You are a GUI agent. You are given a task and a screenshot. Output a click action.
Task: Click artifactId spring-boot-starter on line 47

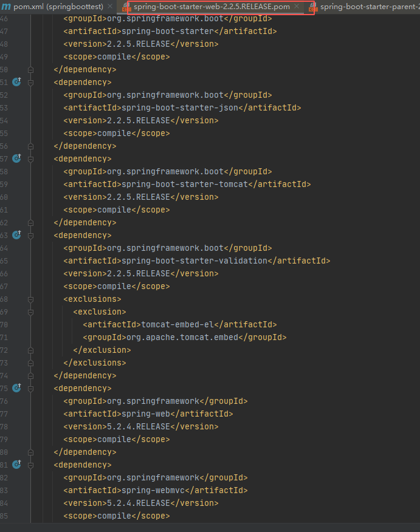click(168, 31)
